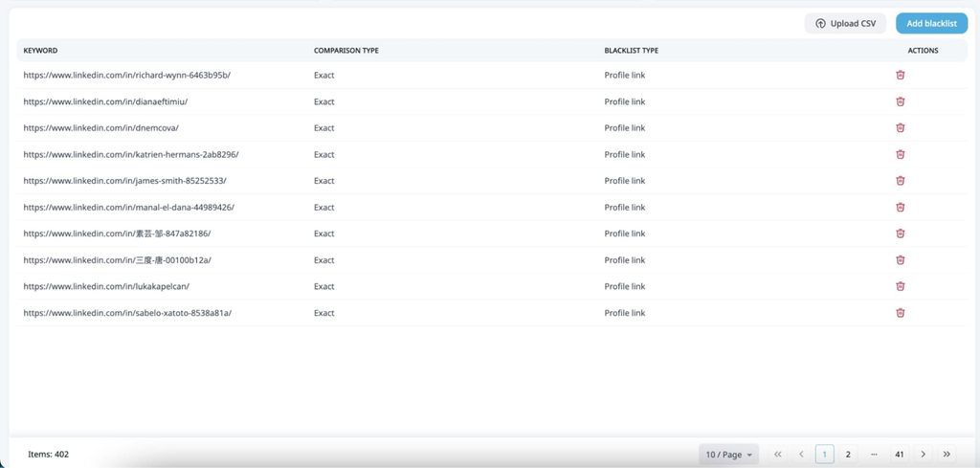Click the pagination ellipsis for more pages
Image resolution: width=980 pixels, height=468 pixels.
[874, 455]
